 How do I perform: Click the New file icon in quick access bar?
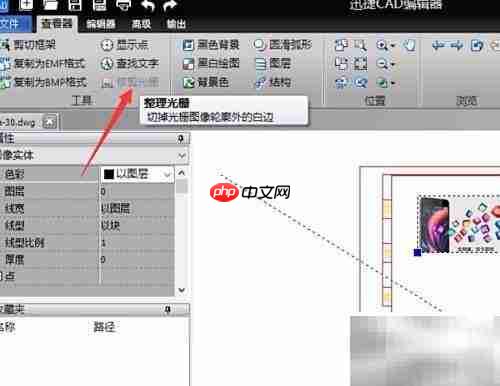(26, 4)
